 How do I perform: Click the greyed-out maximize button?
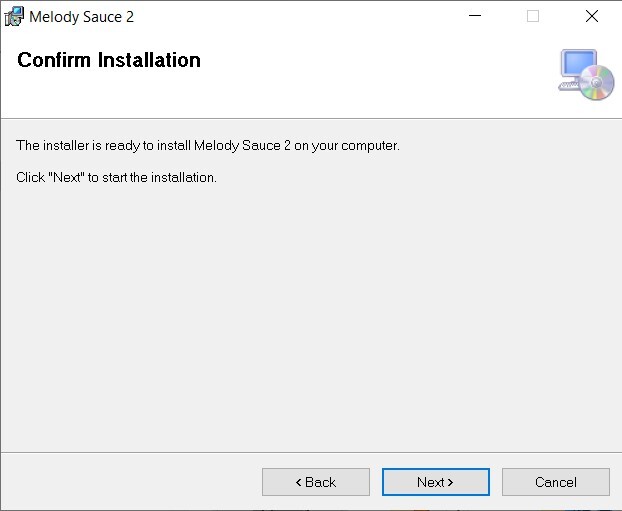click(533, 17)
